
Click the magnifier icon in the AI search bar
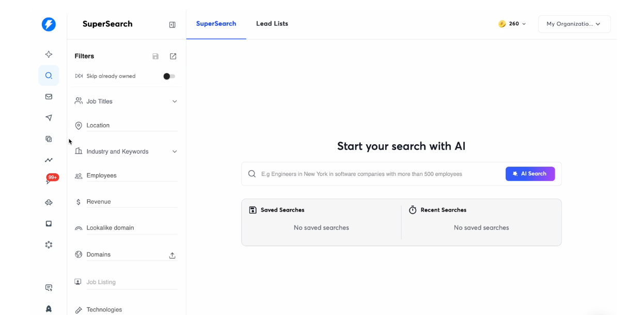[252, 174]
